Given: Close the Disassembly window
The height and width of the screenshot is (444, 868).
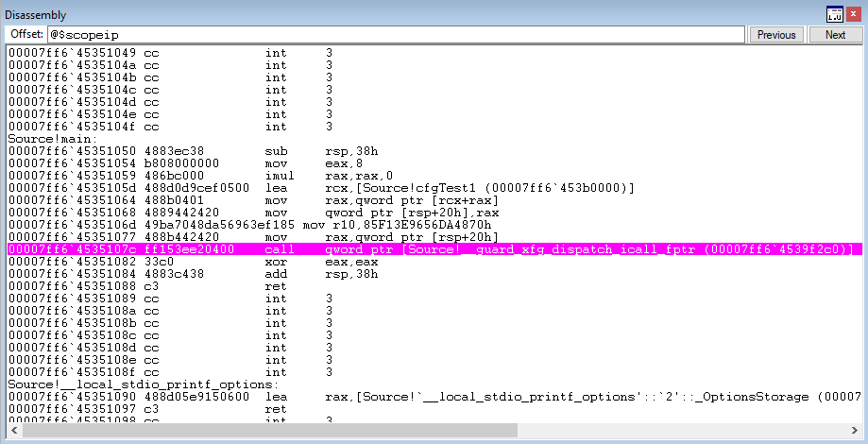Looking at the screenshot, I should coord(853,14).
